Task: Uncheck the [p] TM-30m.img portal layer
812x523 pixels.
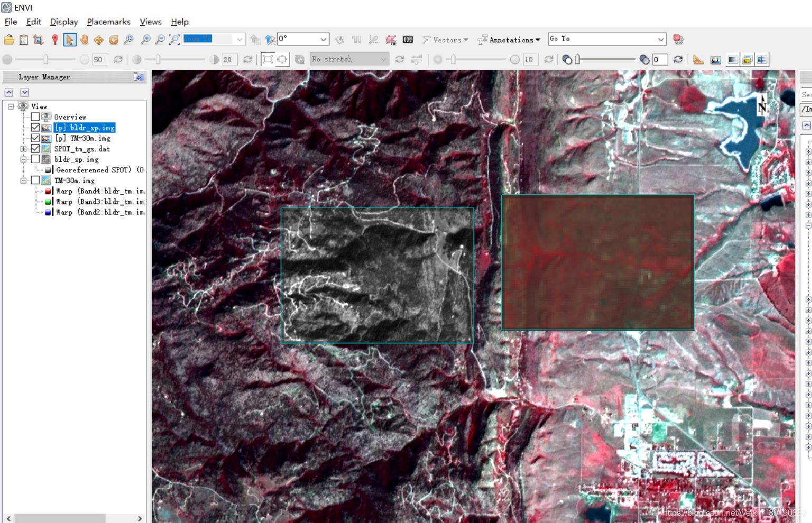Action: click(35, 138)
